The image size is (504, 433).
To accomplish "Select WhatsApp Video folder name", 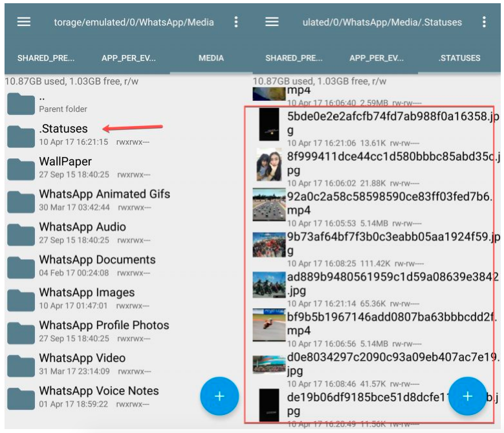I will (x=82, y=358).
